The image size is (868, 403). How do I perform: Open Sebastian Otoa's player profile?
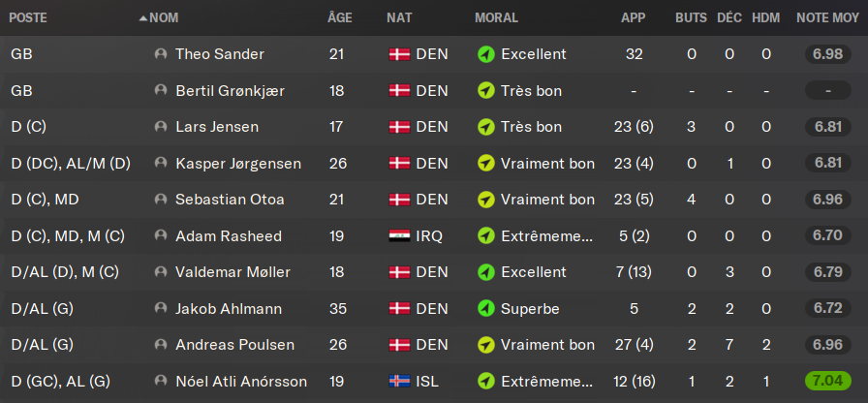click(230, 200)
